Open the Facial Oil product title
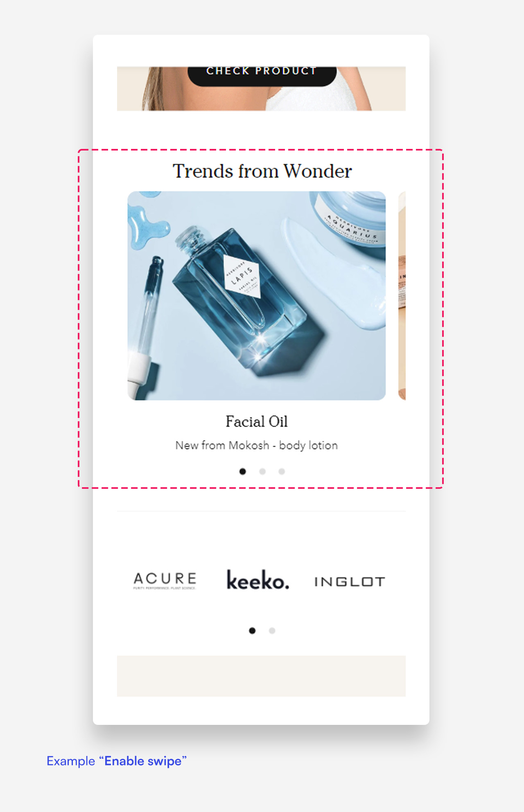 click(x=257, y=422)
